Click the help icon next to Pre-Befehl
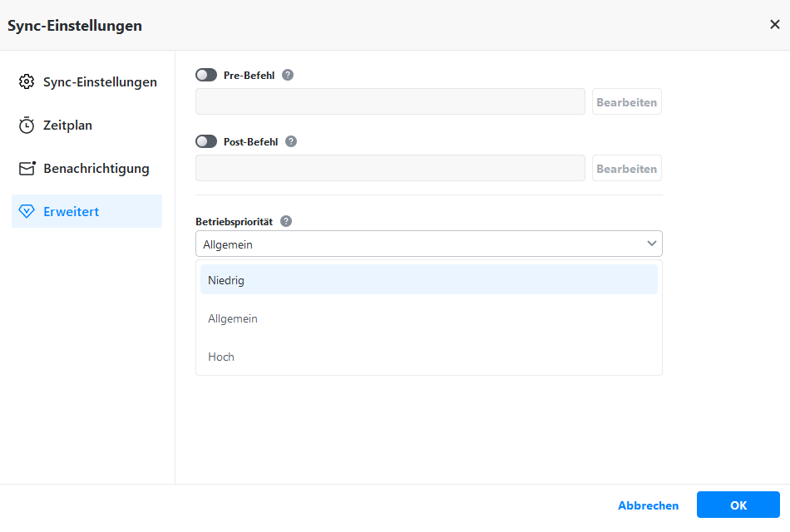Image resolution: width=790 pixels, height=532 pixels. coord(288,75)
